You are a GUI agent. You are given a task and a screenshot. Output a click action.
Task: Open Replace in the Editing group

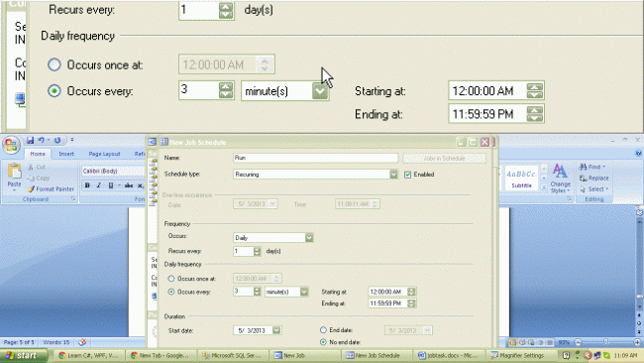point(593,178)
